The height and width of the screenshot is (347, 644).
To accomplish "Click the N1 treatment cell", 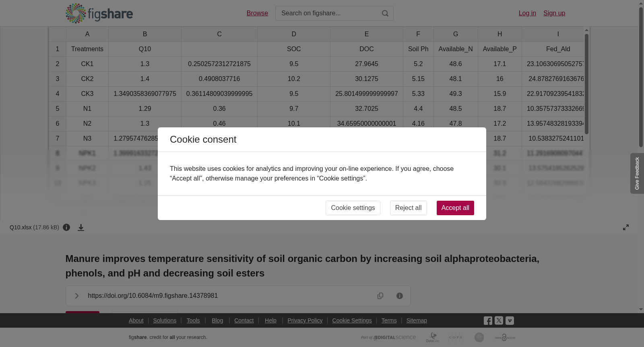I will point(87,109).
